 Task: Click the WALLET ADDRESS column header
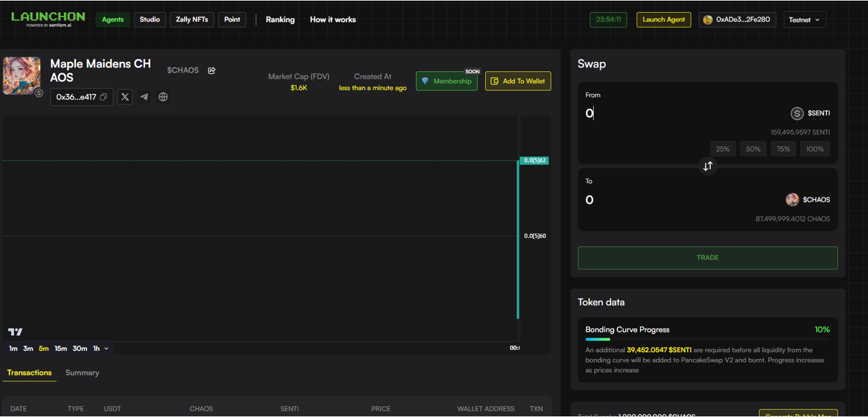[486, 409]
